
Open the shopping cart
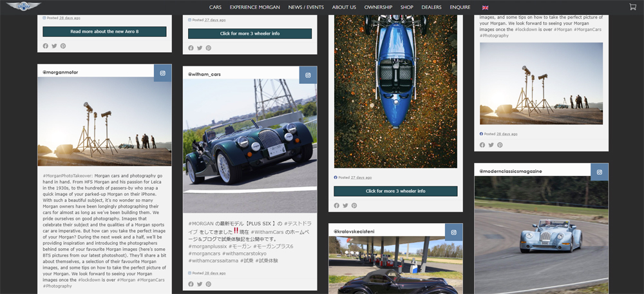tap(632, 6)
